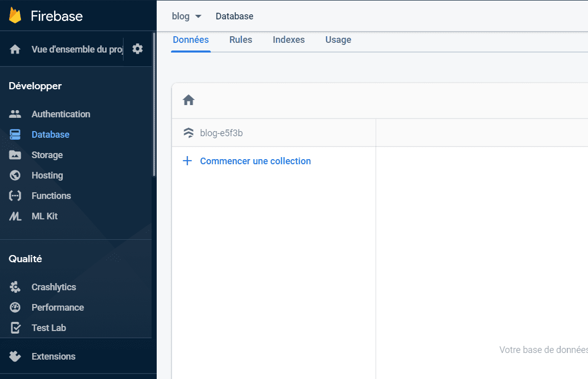Open project settings gear icon

click(137, 49)
